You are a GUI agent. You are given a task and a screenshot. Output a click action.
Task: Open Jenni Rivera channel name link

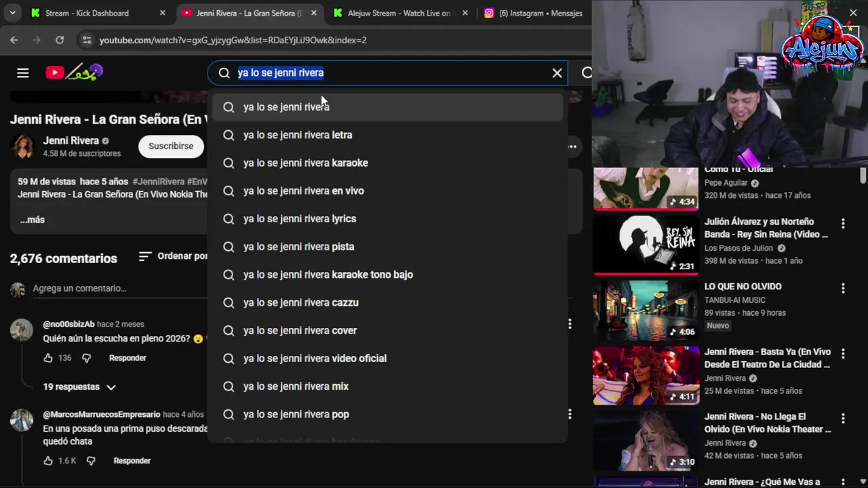[x=71, y=141]
